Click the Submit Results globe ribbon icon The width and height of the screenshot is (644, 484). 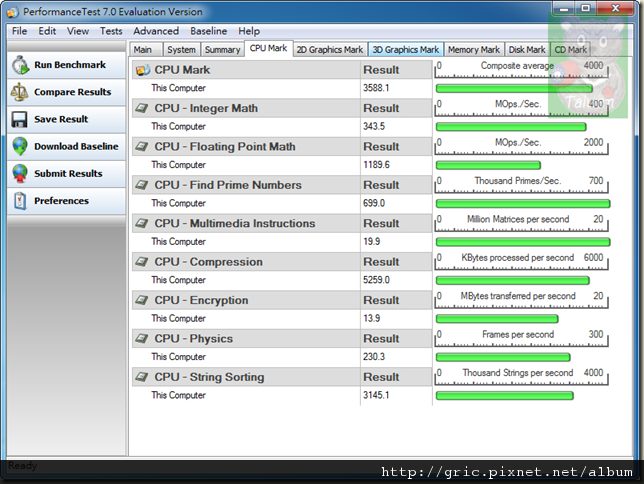point(20,173)
